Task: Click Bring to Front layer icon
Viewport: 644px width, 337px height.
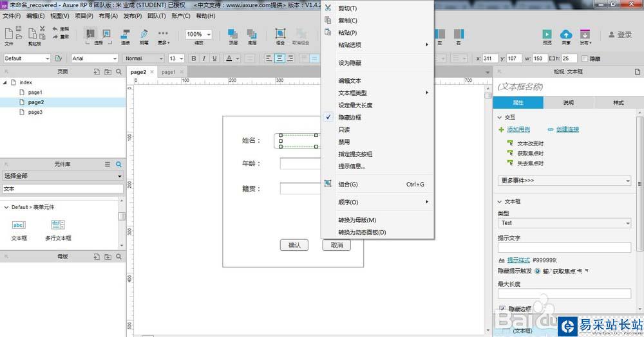Action: click(232, 35)
